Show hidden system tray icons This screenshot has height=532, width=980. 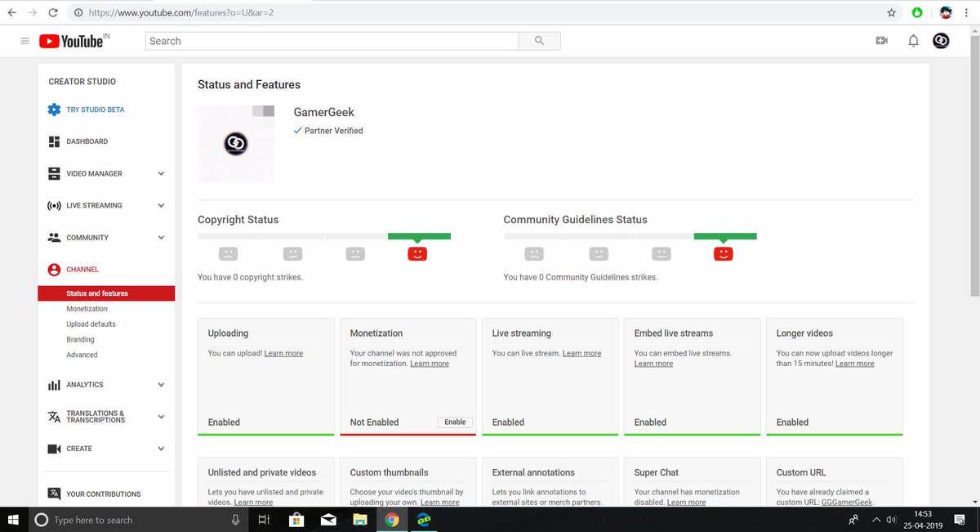click(876, 520)
